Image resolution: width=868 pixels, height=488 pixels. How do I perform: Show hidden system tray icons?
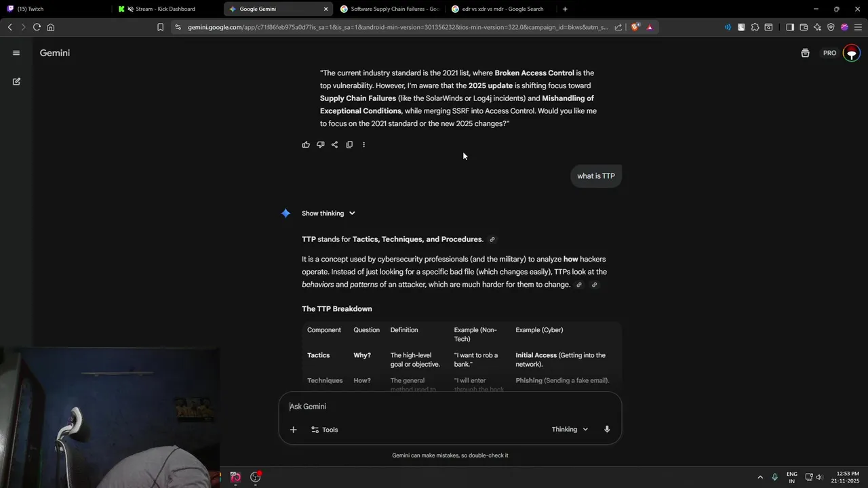760,477
